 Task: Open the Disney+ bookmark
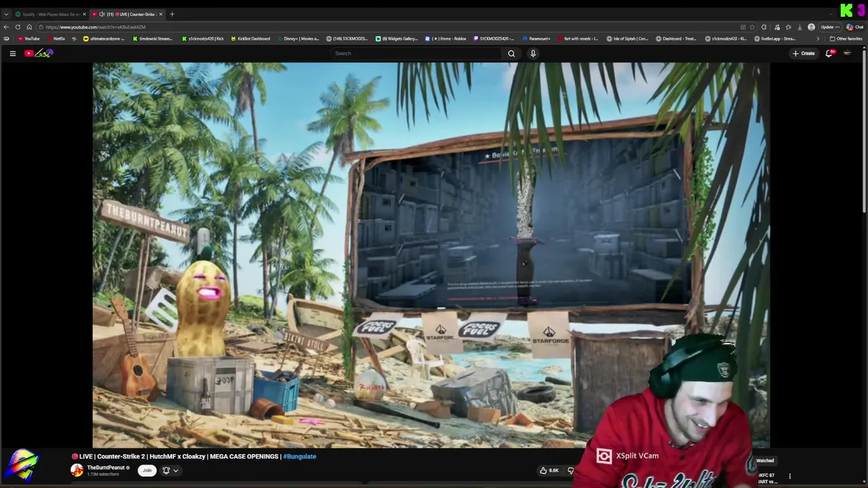(298, 39)
